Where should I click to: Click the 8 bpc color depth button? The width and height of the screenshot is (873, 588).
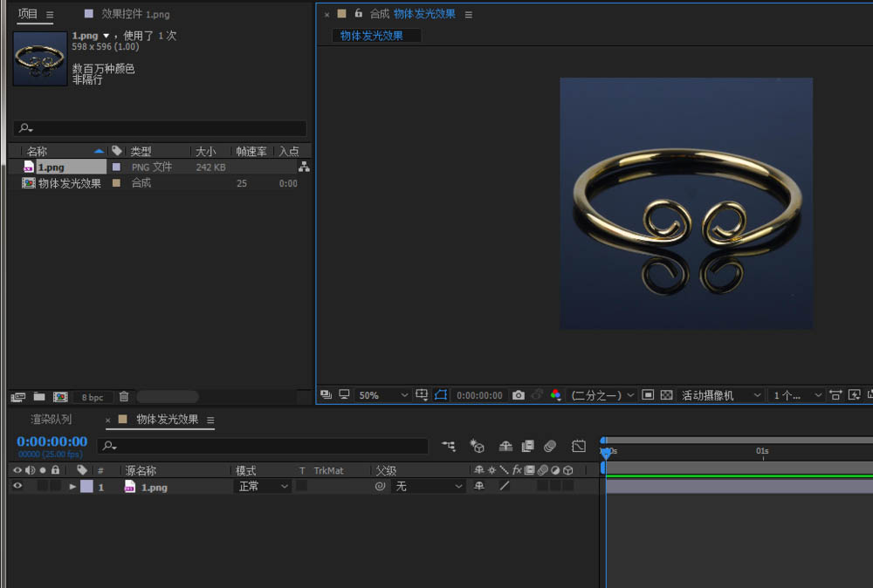[93, 397]
